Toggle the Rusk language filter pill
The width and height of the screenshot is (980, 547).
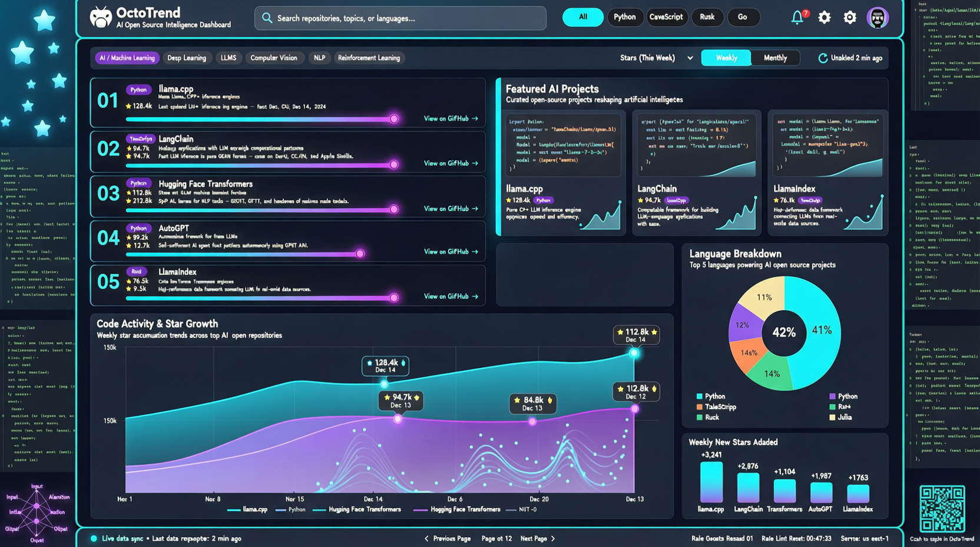(x=707, y=17)
